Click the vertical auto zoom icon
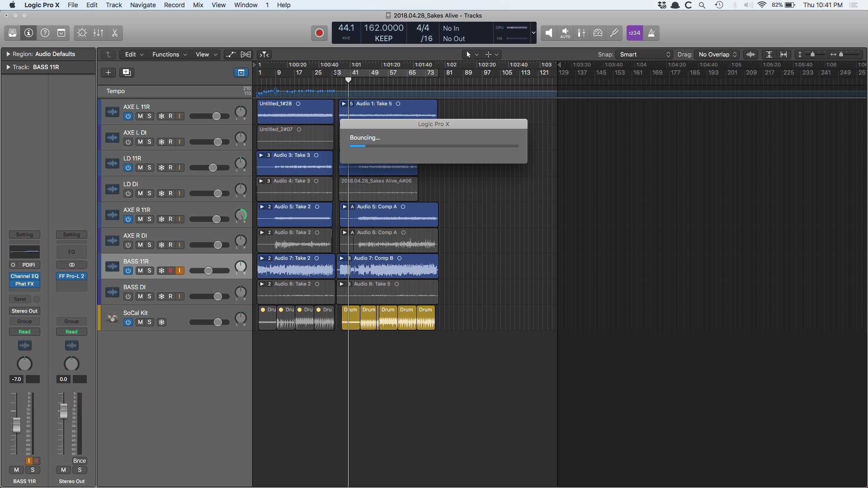The width and height of the screenshot is (868, 488). (769, 55)
